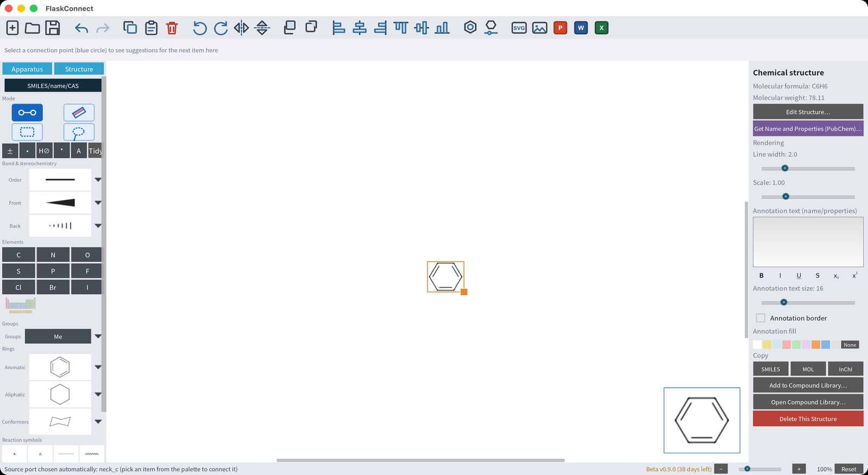Export the drawing as SVG
This screenshot has height=475, width=868.
click(519, 28)
